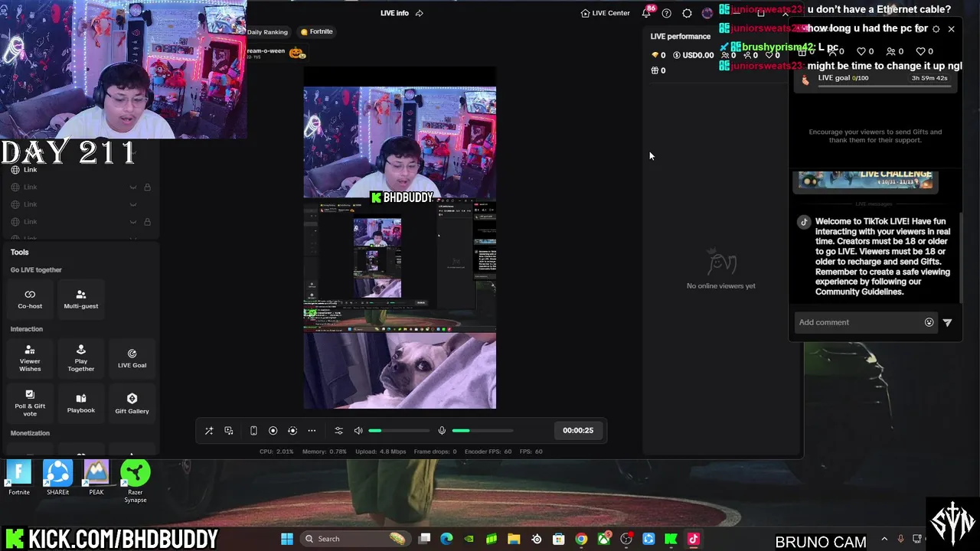Open the Gift Gallery
This screenshot has height=551, width=980.
tap(132, 403)
